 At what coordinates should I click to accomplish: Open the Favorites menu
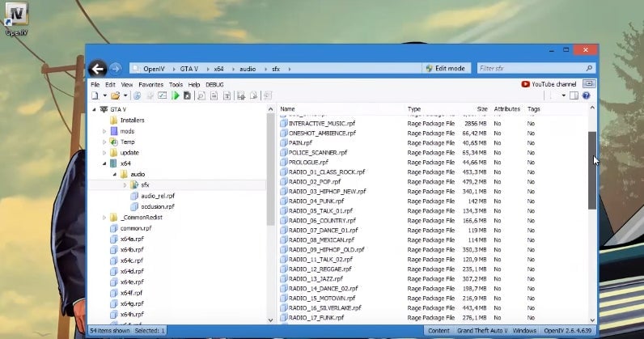pyautogui.click(x=150, y=84)
